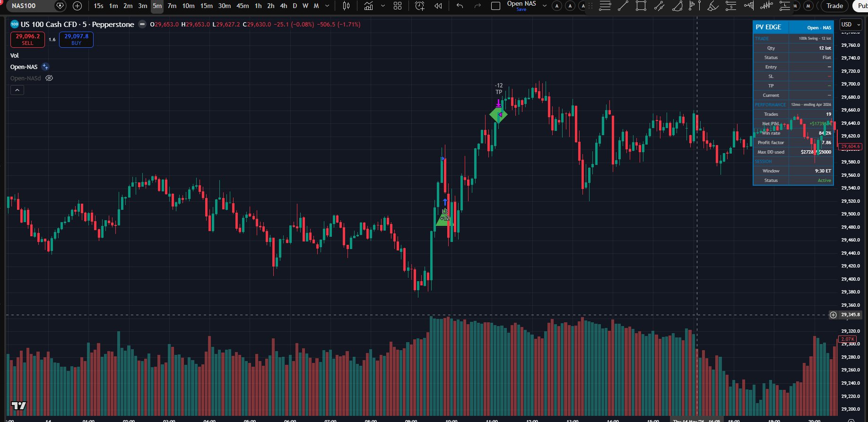
Task: Select the horizontal lines drawing tool
Action: (605, 6)
